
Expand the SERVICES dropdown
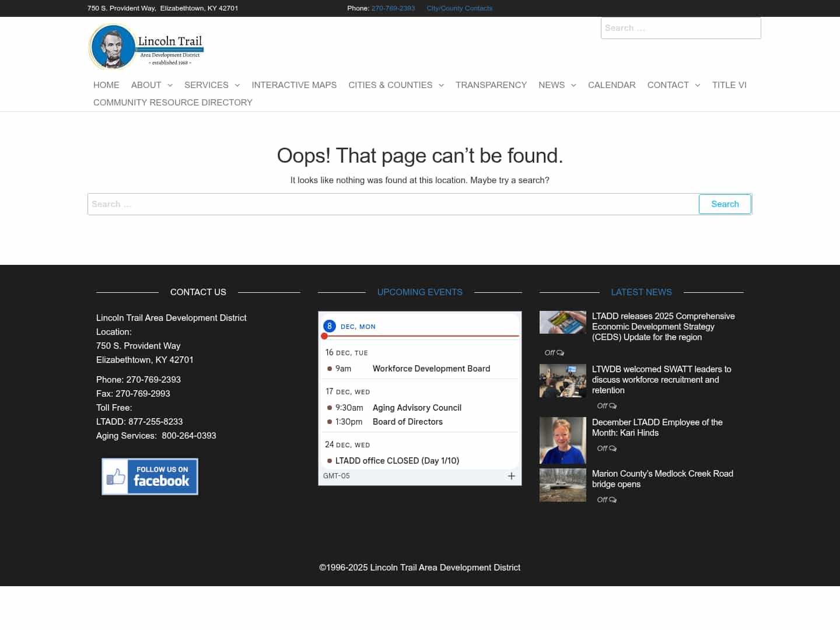point(237,85)
